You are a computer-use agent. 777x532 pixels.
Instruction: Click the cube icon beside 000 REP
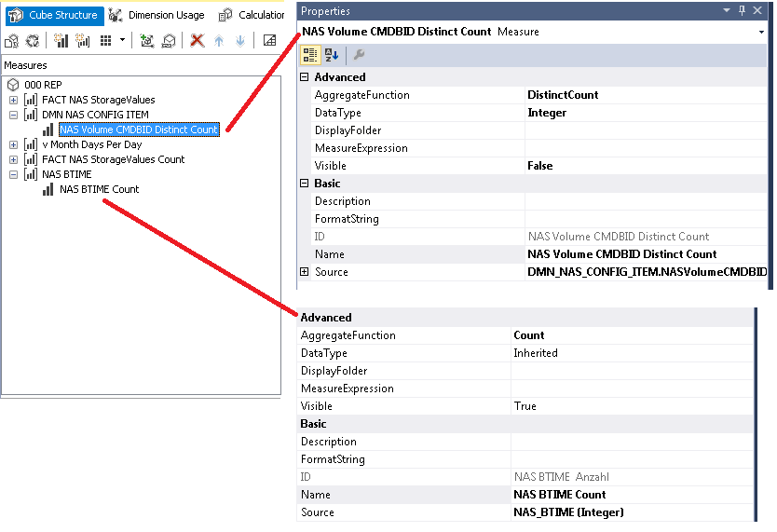(13, 85)
